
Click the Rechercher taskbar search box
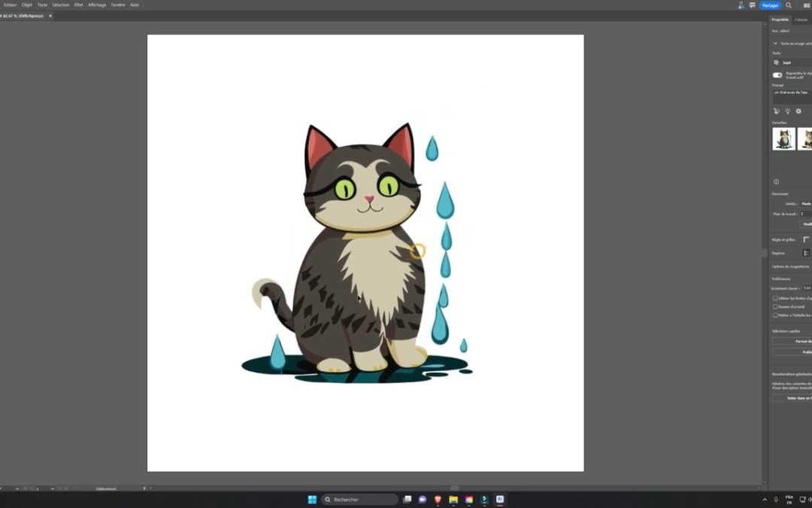coord(360,500)
